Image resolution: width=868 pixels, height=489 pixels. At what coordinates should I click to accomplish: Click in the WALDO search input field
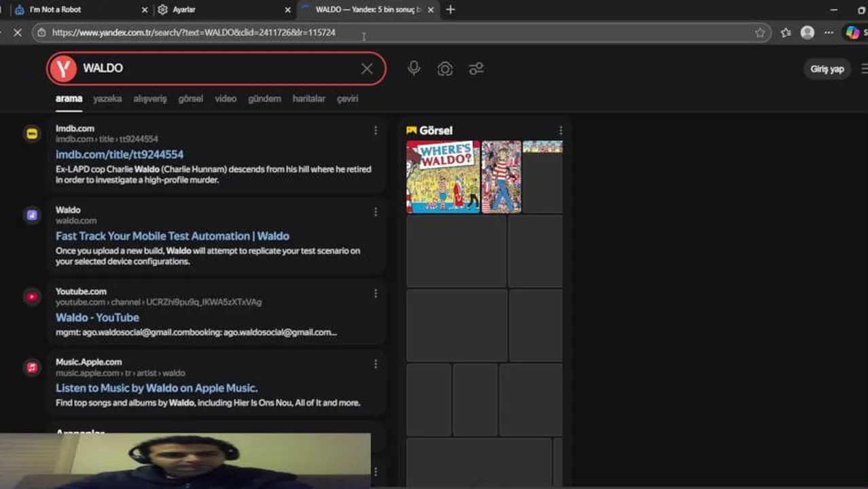tap(217, 69)
